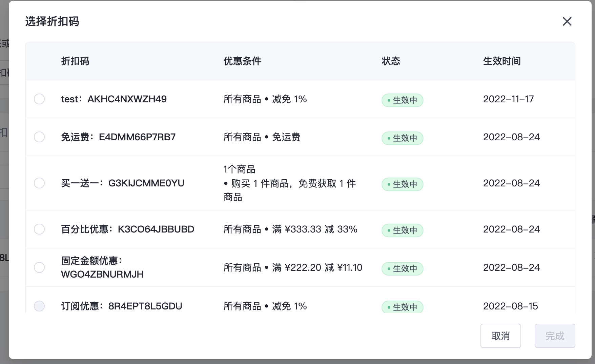Image resolution: width=595 pixels, height=364 pixels.
Task: Select the radio button for test: AKHC4NXWZH49
Action: 39,99
